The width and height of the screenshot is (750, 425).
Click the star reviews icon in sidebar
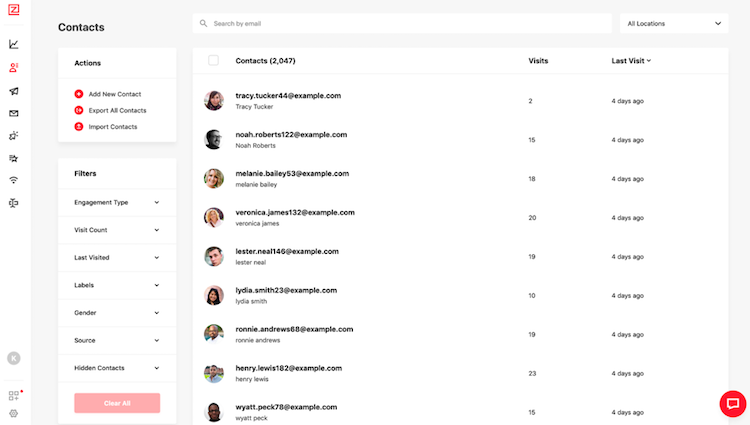pos(14,158)
